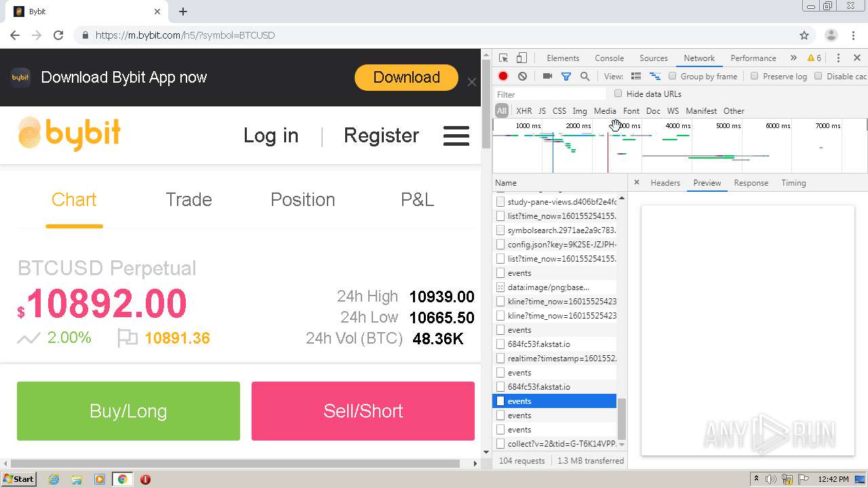868x488 pixels.
Task: Bookmark this page with star icon
Action: tap(804, 35)
